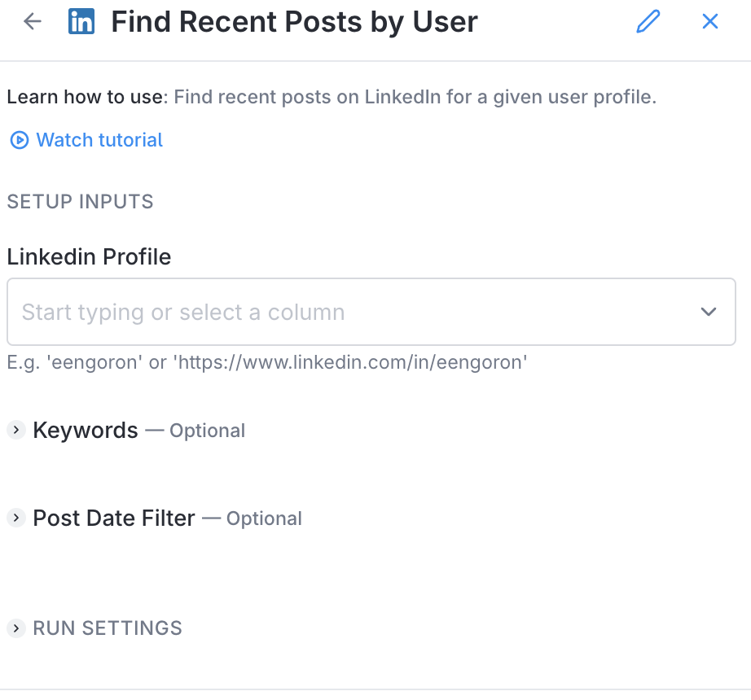751x700 pixels.
Task: Expand the Keywords section arrow
Action: coord(16,431)
